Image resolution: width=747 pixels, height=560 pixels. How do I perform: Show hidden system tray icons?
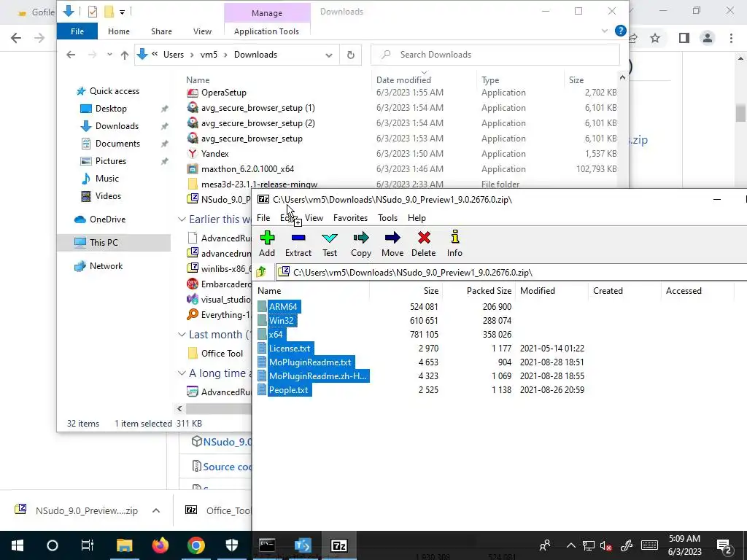(570, 545)
